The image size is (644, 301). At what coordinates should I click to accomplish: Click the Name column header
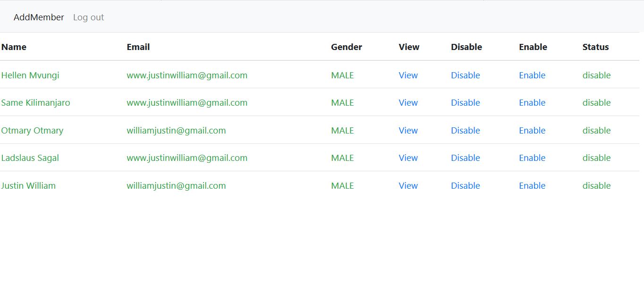pyautogui.click(x=14, y=47)
